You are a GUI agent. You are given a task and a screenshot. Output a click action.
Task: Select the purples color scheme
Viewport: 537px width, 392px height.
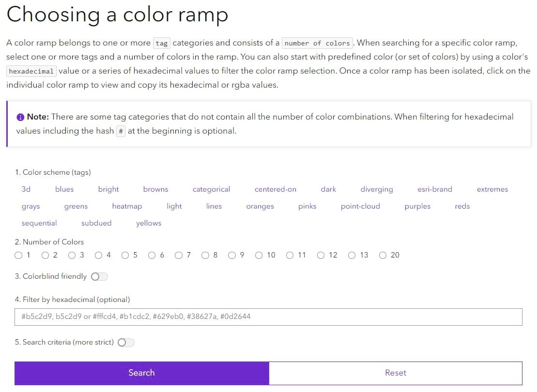tap(417, 206)
